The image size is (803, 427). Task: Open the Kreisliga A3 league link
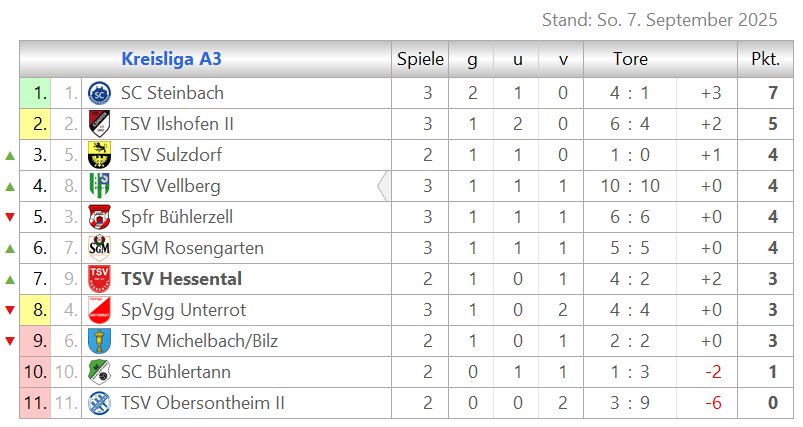[172, 59]
